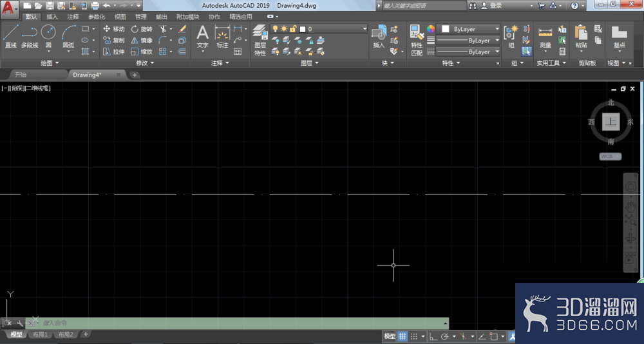Click the 模型 (Model) status bar button
The height and width of the screenshot is (344, 644).
pos(390,336)
